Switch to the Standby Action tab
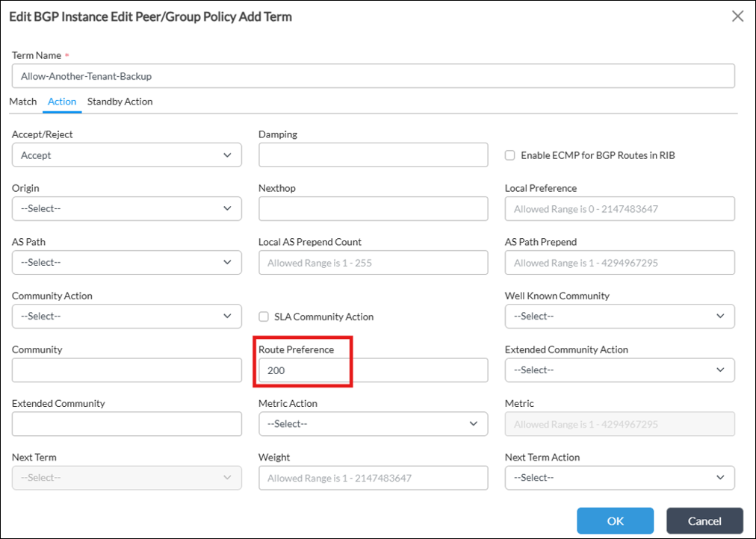The width and height of the screenshot is (756, 539). coord(120,102)
